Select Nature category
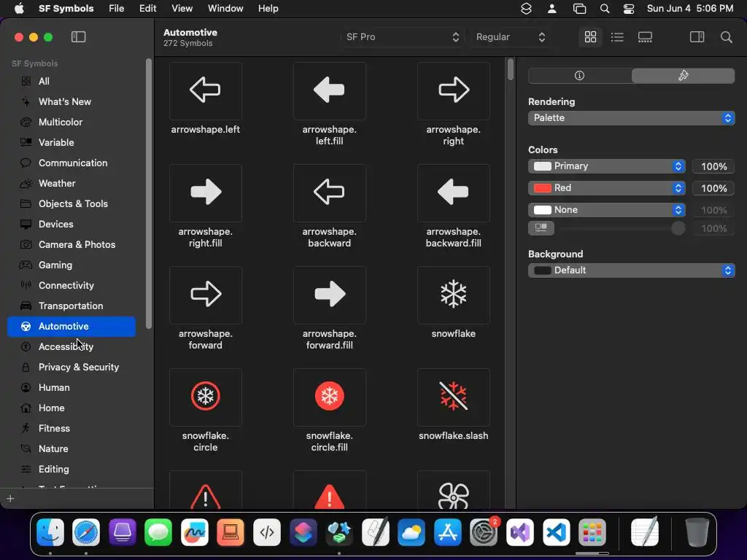747x560 pixels. (x=71, y=449)
